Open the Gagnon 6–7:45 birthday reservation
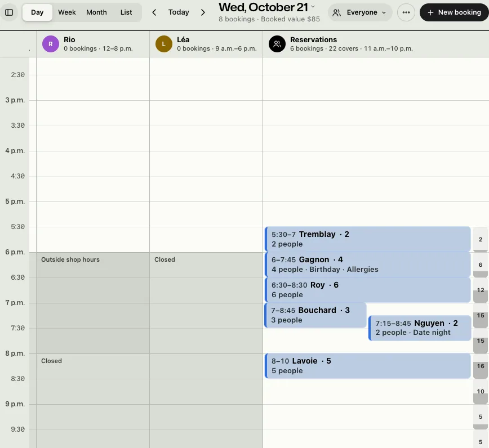489x448 pixels. [x=367, y=265]
